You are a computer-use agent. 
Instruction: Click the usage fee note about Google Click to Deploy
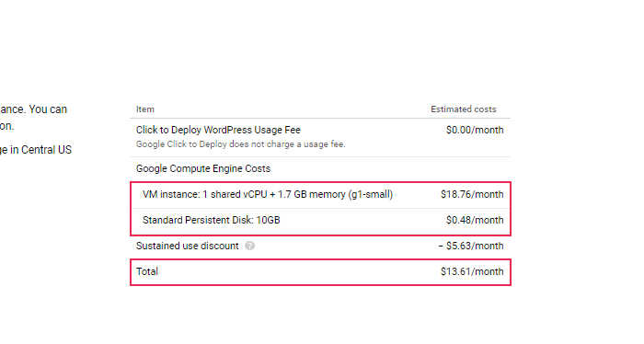coord(241,144)
